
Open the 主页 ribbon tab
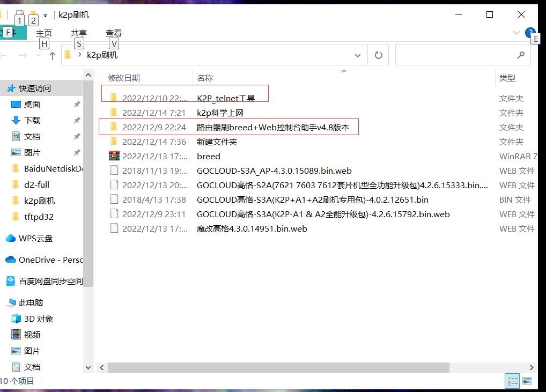[44, 33]
